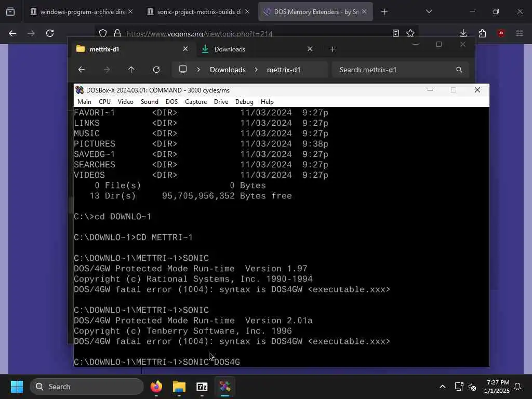
Task: Click the Search mettrix-d1 input field
Action: coord(401,70)
